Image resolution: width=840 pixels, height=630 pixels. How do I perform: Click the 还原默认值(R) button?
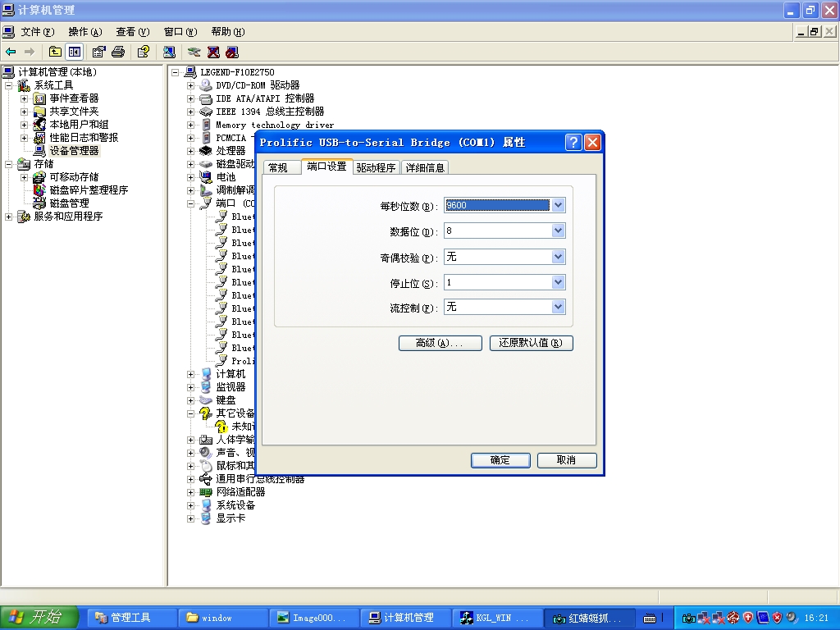pos(532,343)
